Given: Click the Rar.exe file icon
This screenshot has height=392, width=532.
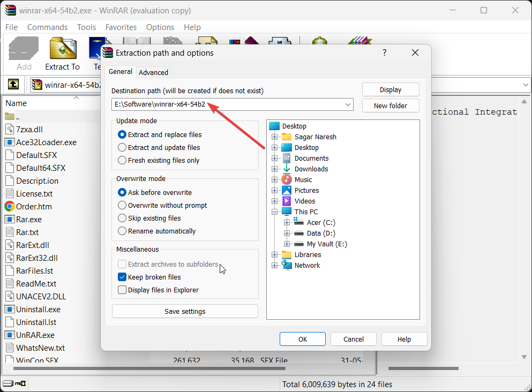Looking at the screenshot, I should [10, 219].
